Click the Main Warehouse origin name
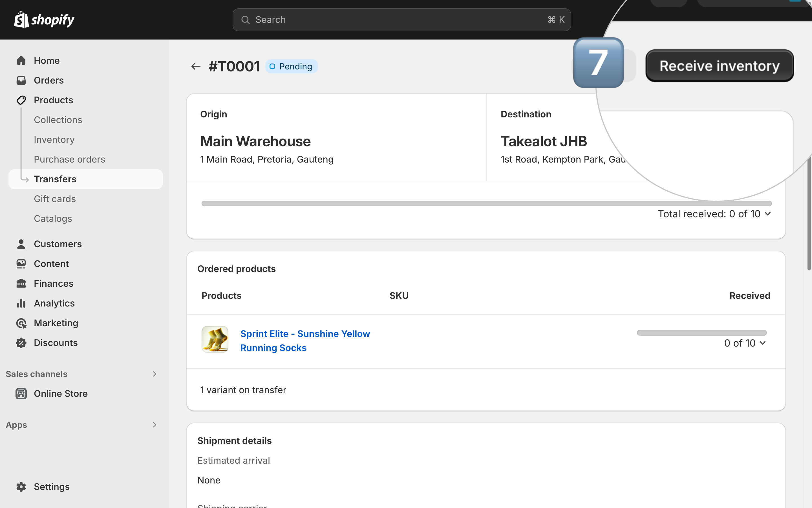The height and width of the screenshot is (508, 812). coord(255,141)
